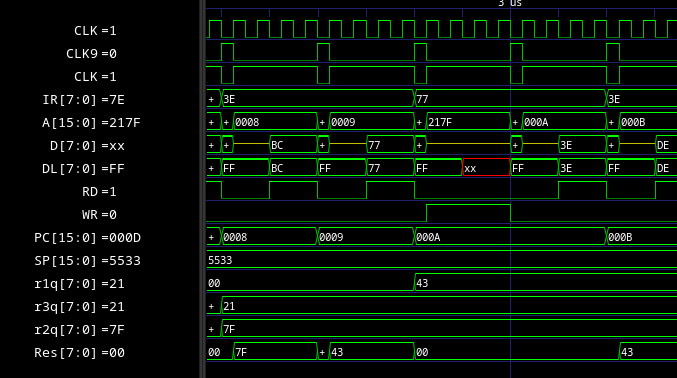The image size is (677, 378).
Task: Click the 0008 value in A waveform
Action: (x=247, y=122)
